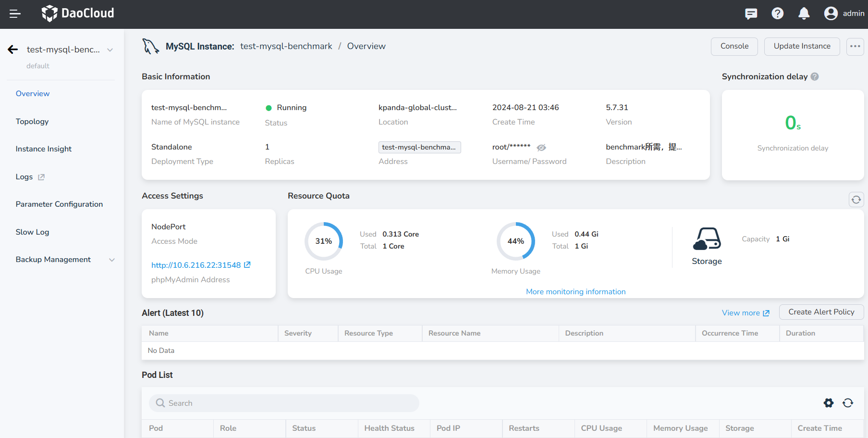This screenshot has height=438, width=868.
Task: Refresh the Resource Quota panel
Action: click(x=856, y=200)
